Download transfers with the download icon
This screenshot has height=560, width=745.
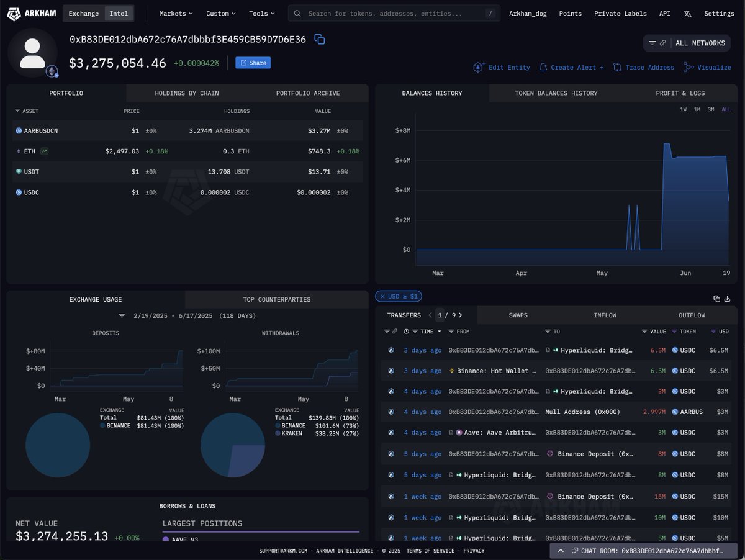(727, 299)
